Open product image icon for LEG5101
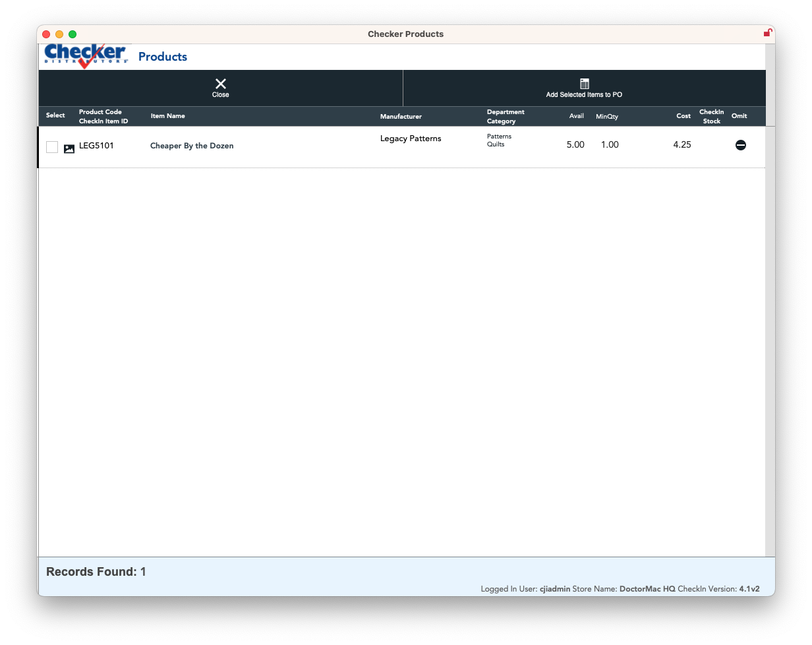The height and width of the screenshot is (645, 812). coord(69,149)
